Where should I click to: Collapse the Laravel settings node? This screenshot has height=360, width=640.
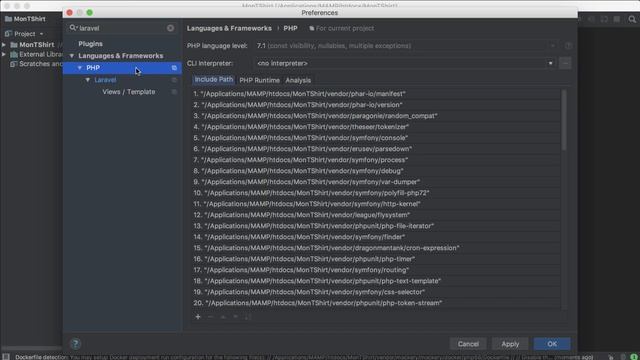click(x=88, y=80)
